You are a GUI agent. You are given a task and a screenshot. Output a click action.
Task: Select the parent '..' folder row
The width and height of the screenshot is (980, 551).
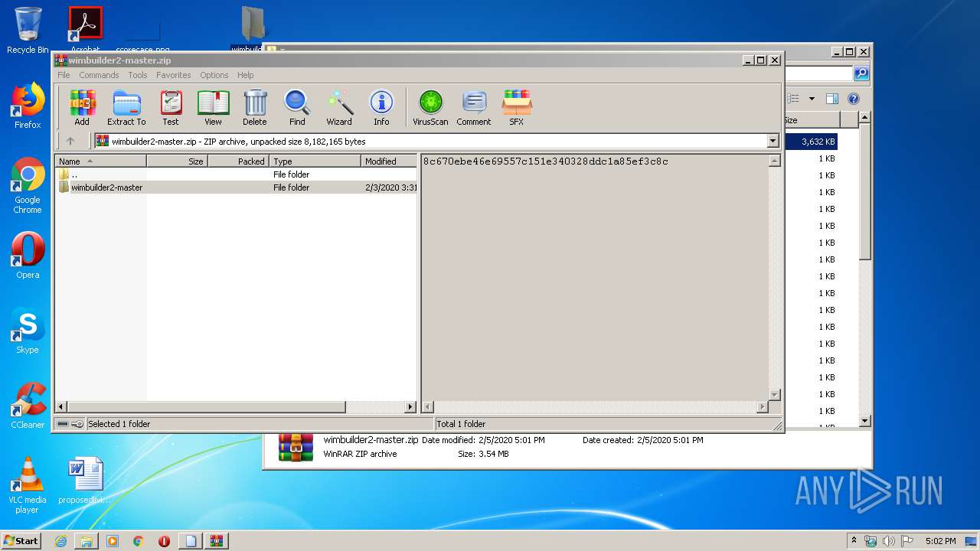click(x=237, y=174)
